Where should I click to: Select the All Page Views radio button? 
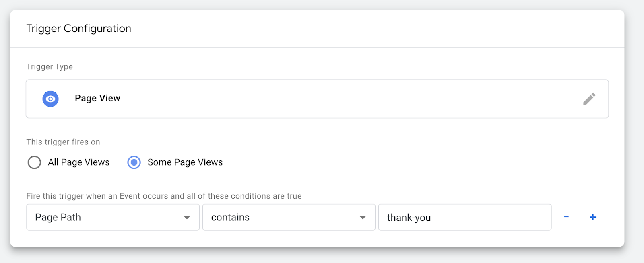click(34, 162)
